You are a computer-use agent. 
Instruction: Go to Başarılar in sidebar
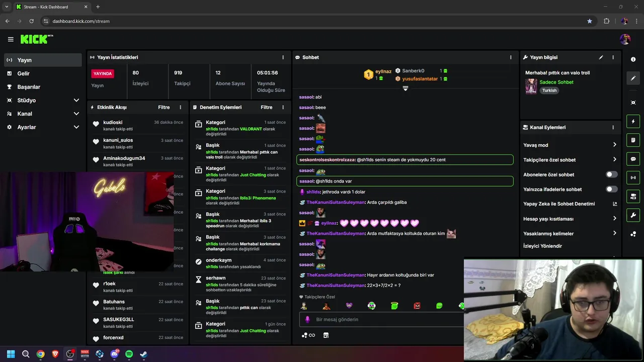pyautogui.click(x=43, y=87)
